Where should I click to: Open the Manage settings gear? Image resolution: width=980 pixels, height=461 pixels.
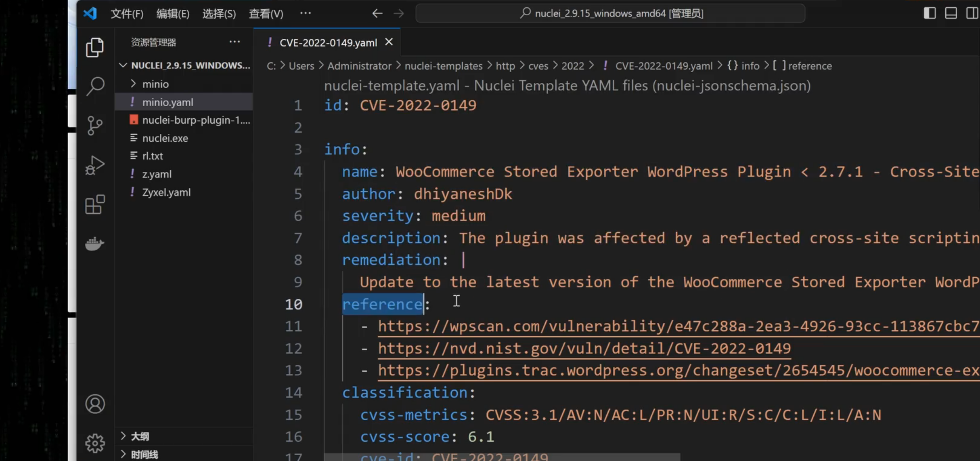[95, 443]
